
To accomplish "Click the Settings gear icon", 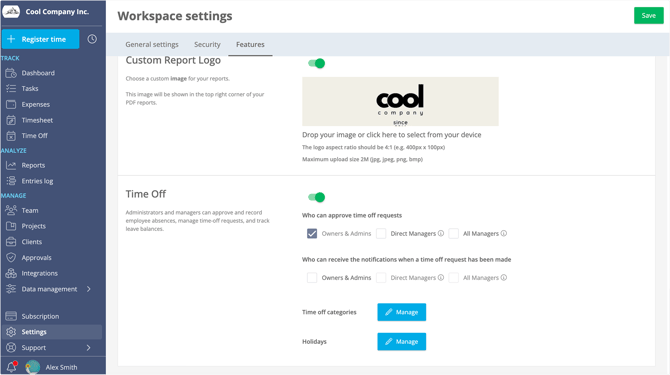I will pos(11,332).
